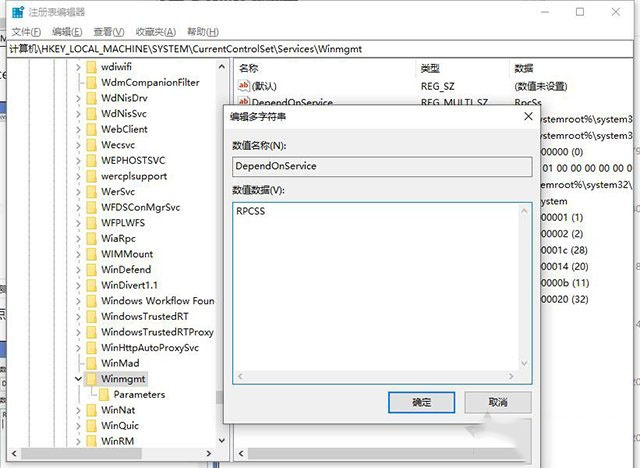Screen dimensions: 640x468
Task: Click the 数值名称 field showing DependOnService
Action: 382,166
